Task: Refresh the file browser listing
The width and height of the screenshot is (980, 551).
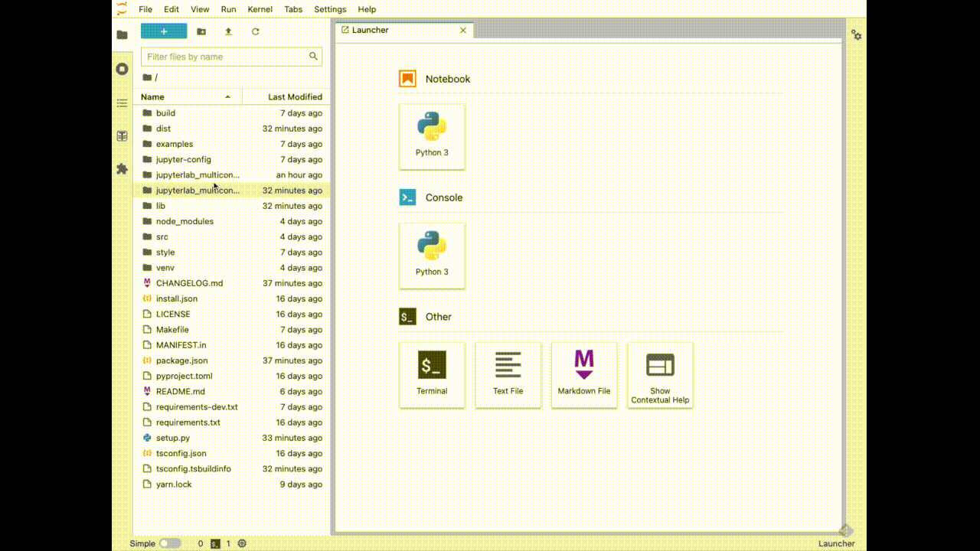Action: (x=255, y=31)
